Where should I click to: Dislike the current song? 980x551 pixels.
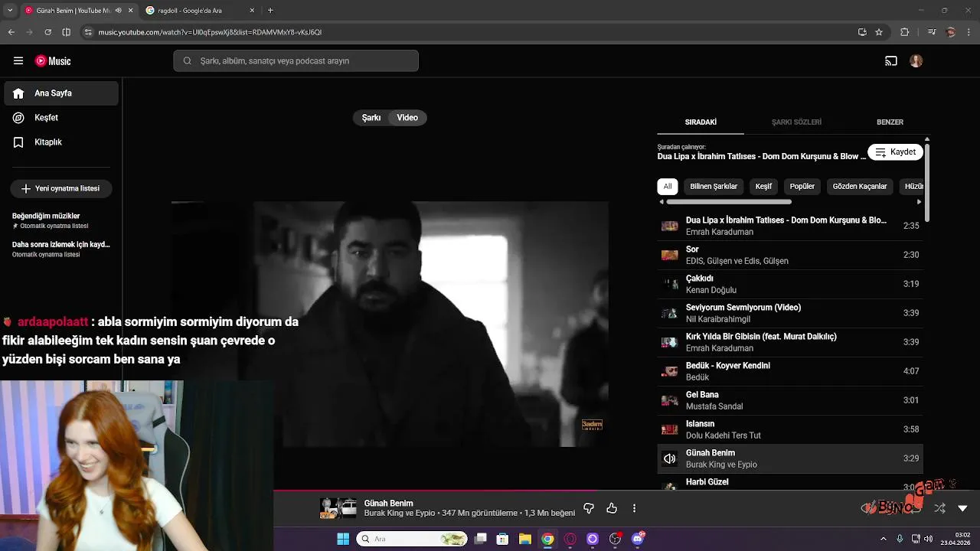pyautogui.click(x=589, y=508)
